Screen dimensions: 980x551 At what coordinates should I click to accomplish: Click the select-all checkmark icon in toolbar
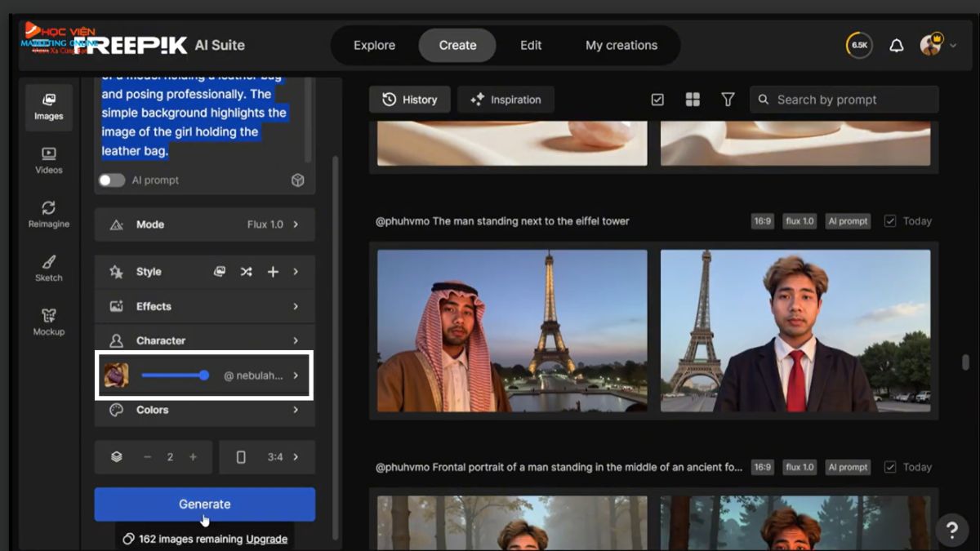point(657,100)
